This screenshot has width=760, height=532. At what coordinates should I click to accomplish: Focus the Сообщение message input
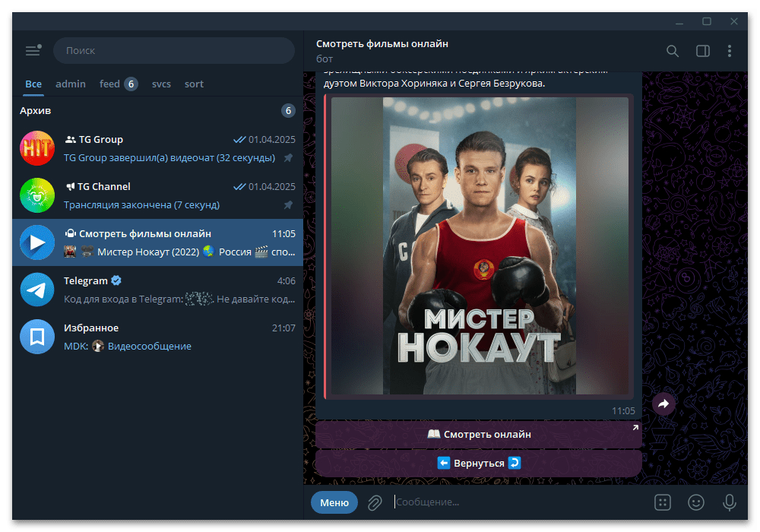520,502
